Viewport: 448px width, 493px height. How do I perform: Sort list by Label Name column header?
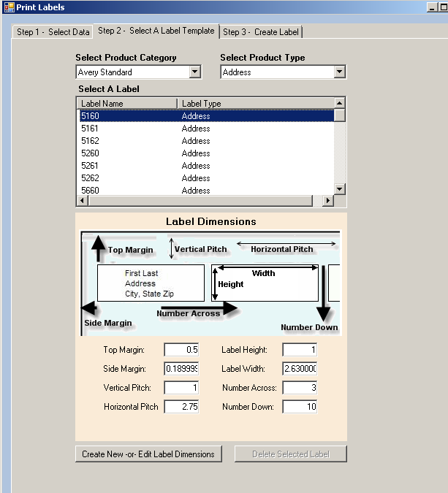pyautogui.click(x=126, y=104)
